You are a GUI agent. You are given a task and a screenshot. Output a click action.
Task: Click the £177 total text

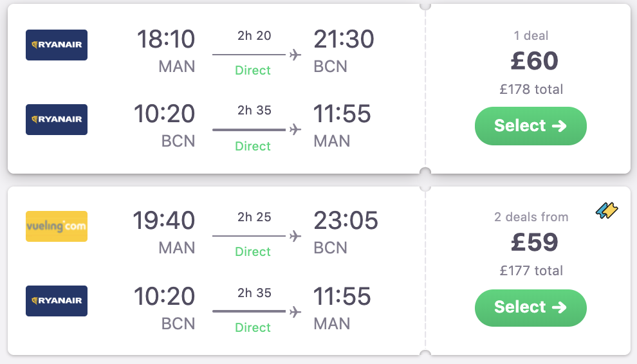coord(531,271)
